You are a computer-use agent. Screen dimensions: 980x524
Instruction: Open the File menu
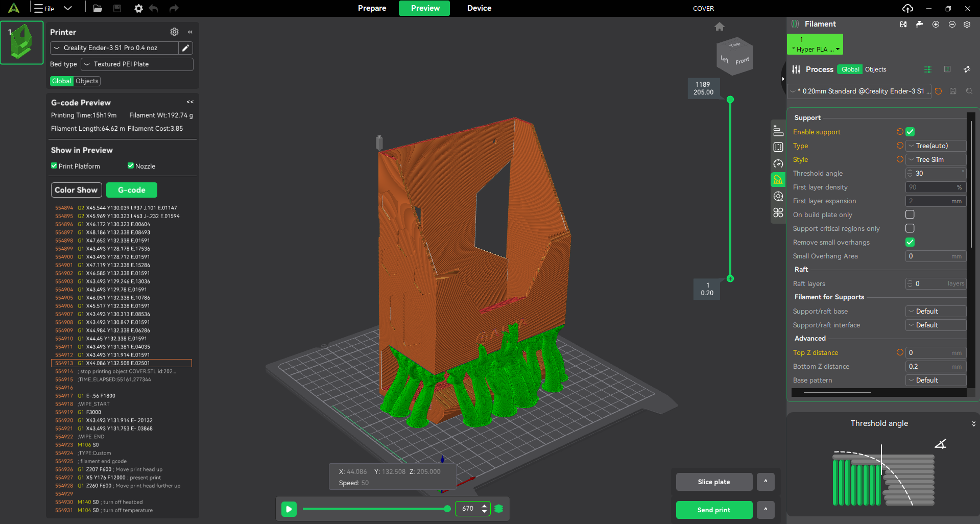point(44,8)
